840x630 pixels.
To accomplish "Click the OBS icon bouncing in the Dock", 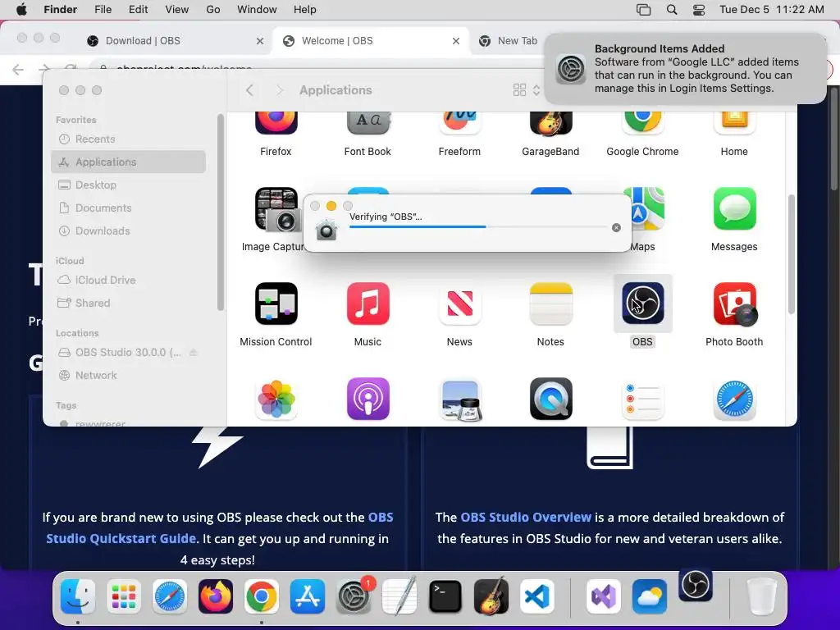I will click(696, 585).
